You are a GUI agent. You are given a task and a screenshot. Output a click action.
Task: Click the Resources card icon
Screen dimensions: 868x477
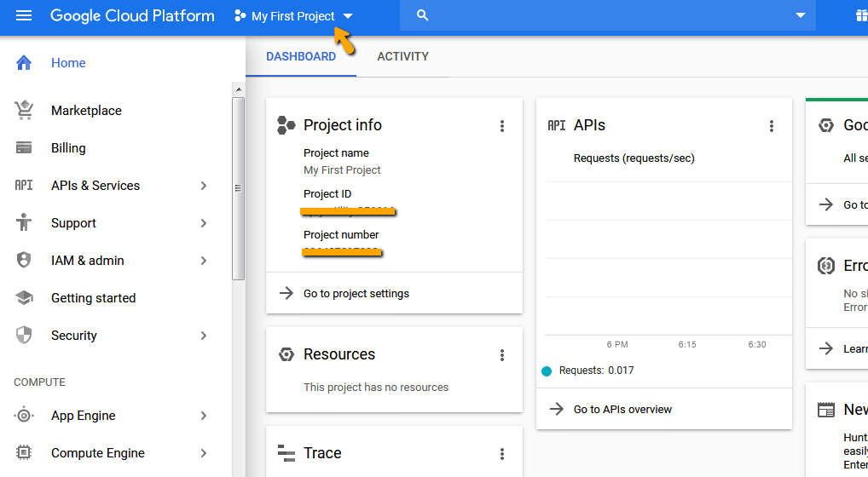286,354
